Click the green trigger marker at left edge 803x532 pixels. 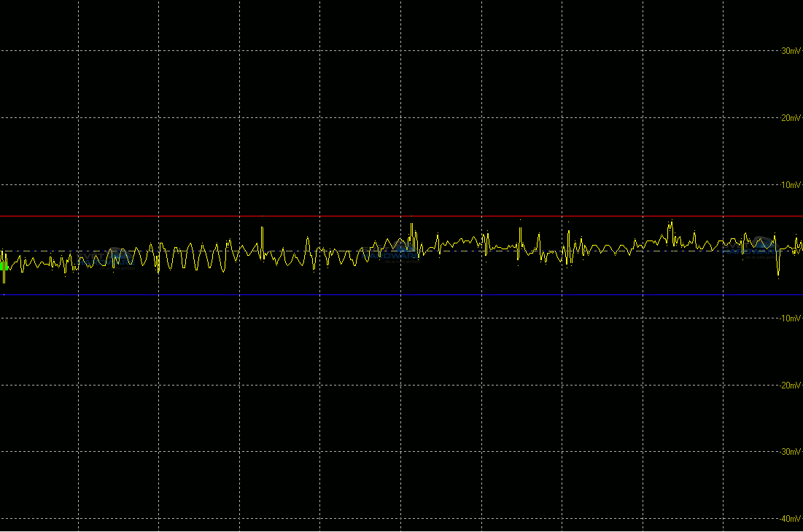point(4,267)
